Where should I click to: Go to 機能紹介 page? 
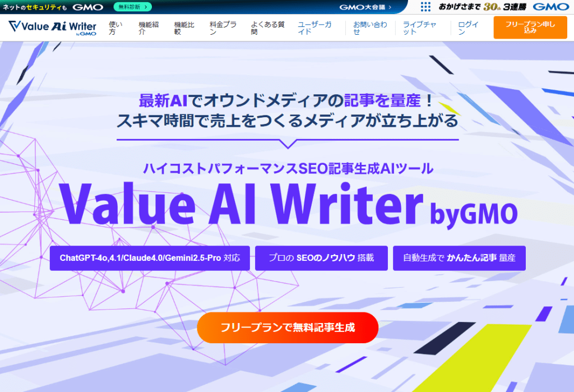(x=149, y=28)
